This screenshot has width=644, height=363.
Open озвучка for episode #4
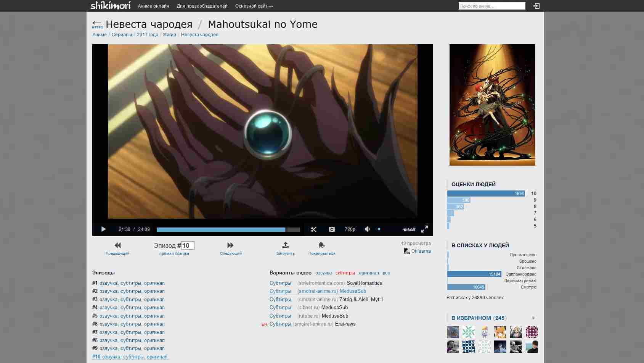tap(108, 308)
